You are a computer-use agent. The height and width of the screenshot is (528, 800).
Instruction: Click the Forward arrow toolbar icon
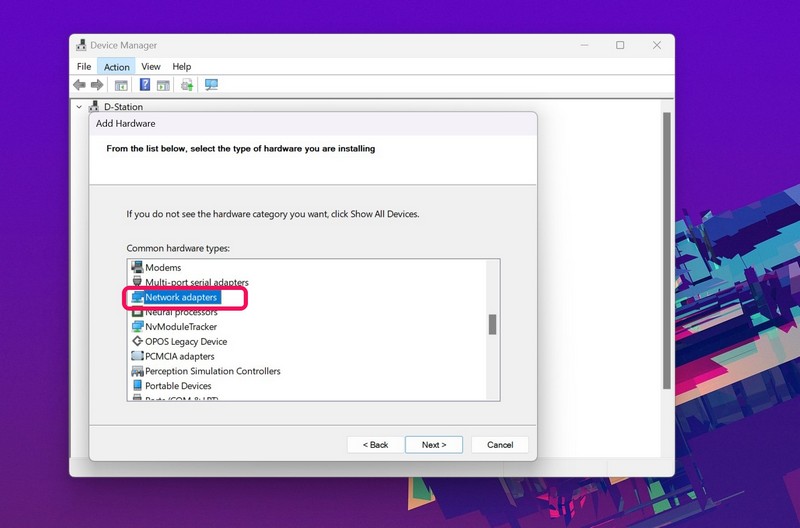tap(97, 85)
